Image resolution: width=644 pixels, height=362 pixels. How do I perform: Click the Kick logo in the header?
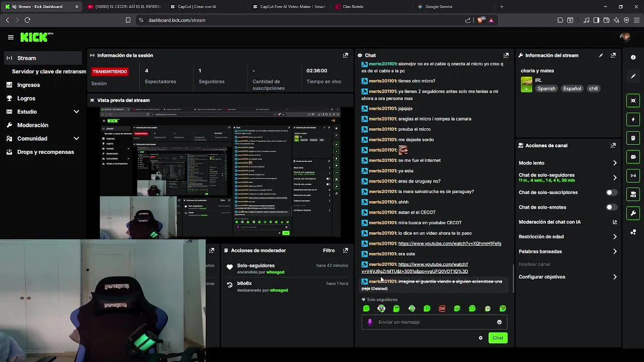tap(36, 37)
